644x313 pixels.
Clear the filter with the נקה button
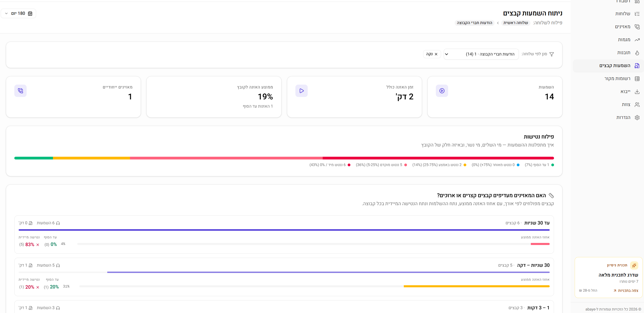pos(432,54)
